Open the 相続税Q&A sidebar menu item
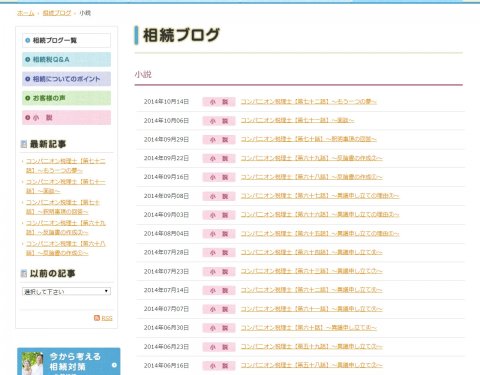This screenshot has width=480, height=375. [x=66, y=60]
